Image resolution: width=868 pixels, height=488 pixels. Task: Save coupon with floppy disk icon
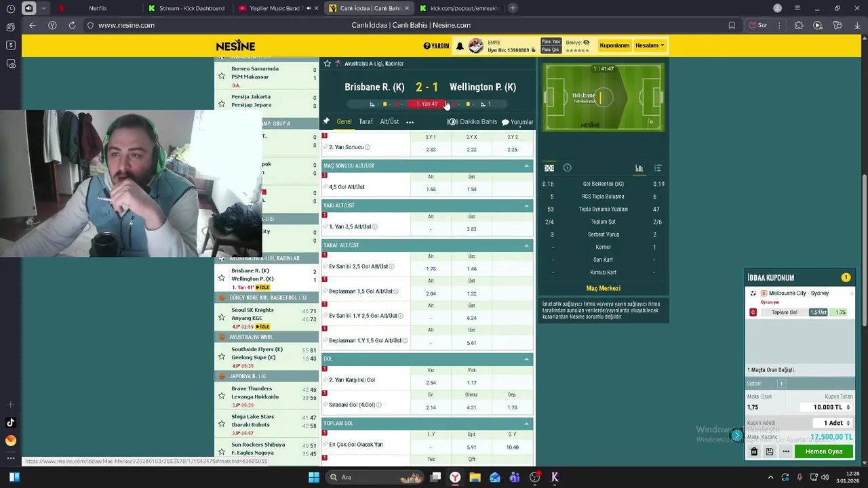770,451
